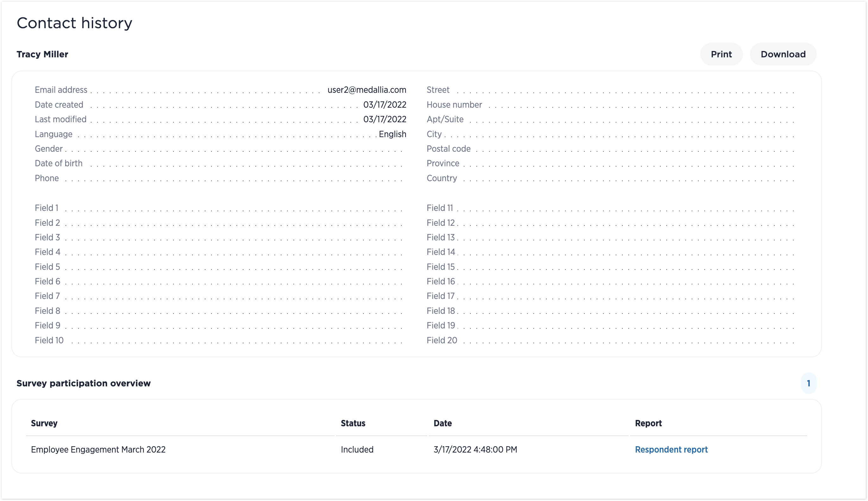Click the Street label
The height and width of the screenshot is (501, 868).
point(438,90)
